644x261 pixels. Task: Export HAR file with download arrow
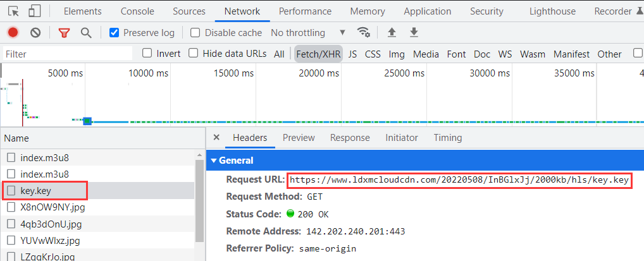414,33
